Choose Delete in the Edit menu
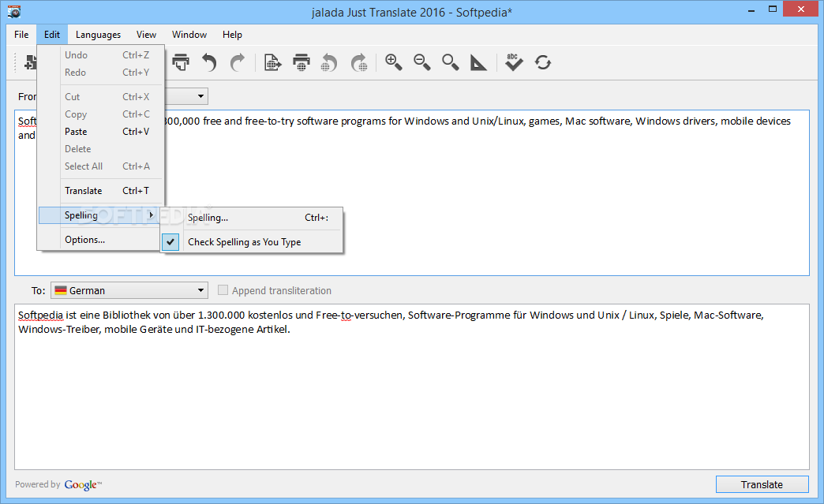Viewport: 824px width, 504px height. coord(102,148)
